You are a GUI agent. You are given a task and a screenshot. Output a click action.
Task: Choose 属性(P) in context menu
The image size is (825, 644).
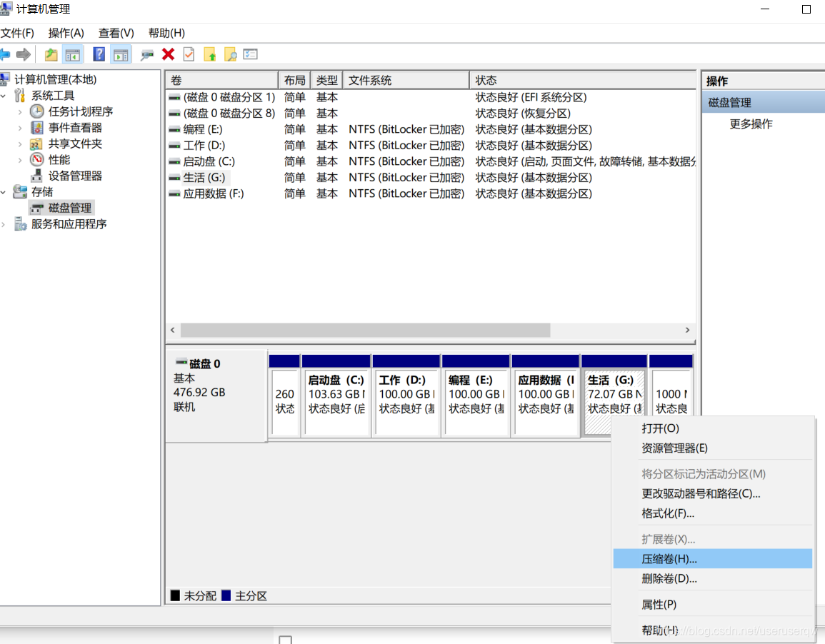pos(712,605)
